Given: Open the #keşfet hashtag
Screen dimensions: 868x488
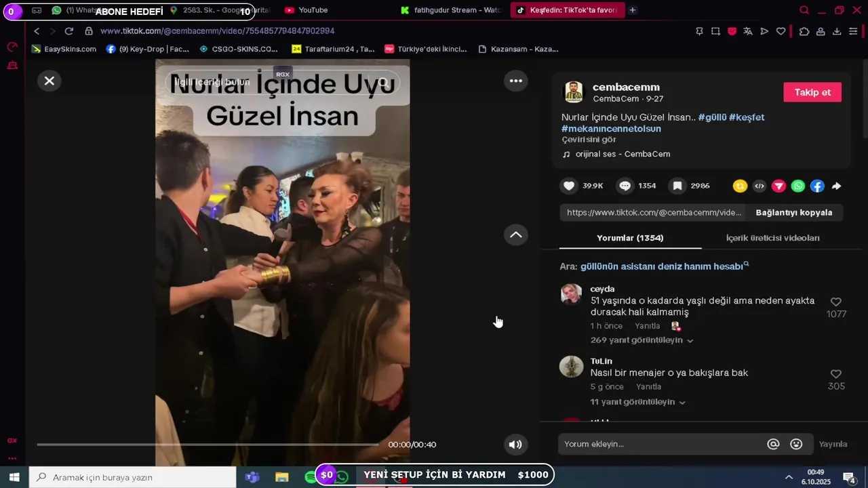Looking at the screenshot, I should [x=747, y=117].
